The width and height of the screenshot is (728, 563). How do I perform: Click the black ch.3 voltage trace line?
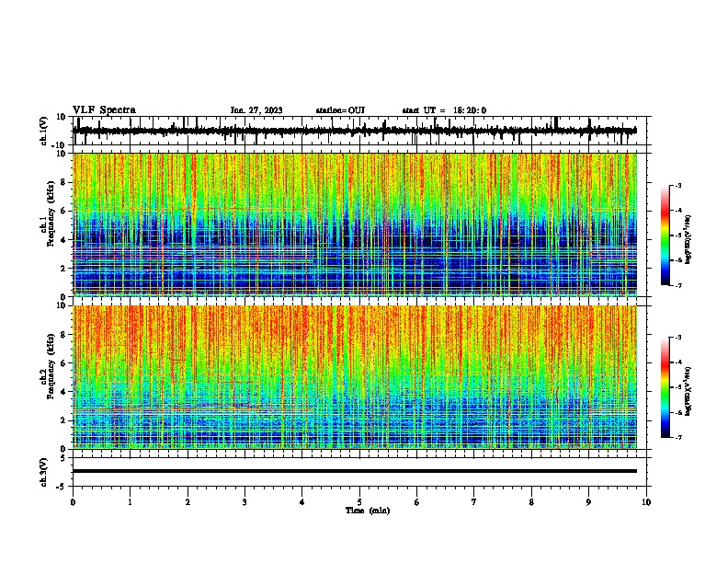pos(354,471)
